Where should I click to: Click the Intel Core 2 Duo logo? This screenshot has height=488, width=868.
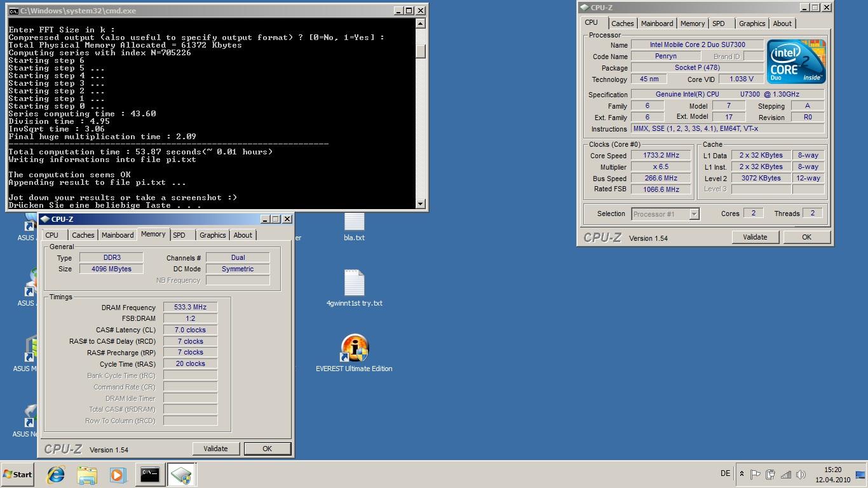[796, 62]
